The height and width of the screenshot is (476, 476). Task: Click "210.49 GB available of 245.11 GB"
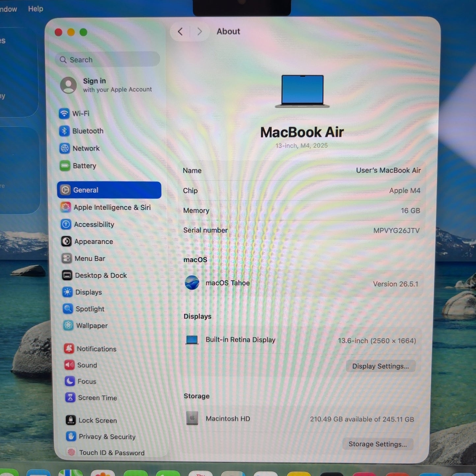click(362, 419)
